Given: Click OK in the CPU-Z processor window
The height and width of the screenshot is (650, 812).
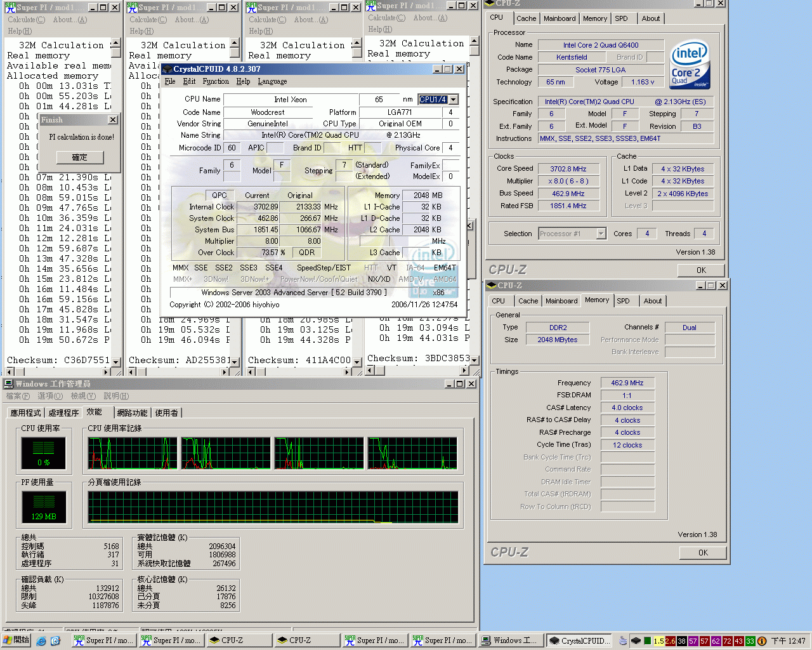Looking at the screenshot, I should click(x=701, y=270).
